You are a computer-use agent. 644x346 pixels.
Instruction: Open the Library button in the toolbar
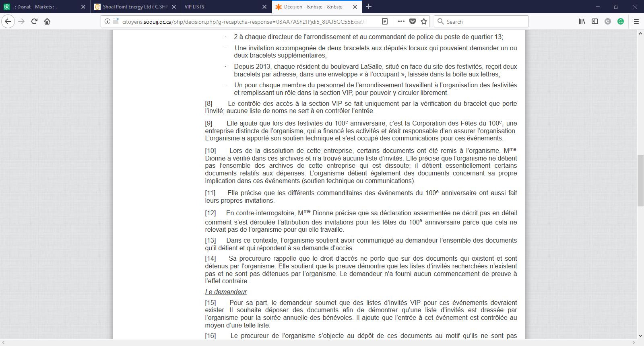[x=582, y=21]
